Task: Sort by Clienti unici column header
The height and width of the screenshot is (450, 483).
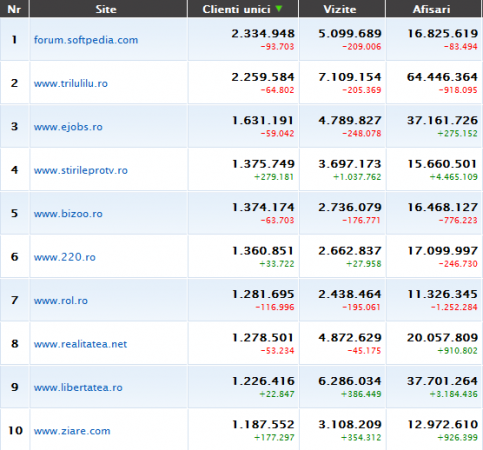Action: point(236,9)
